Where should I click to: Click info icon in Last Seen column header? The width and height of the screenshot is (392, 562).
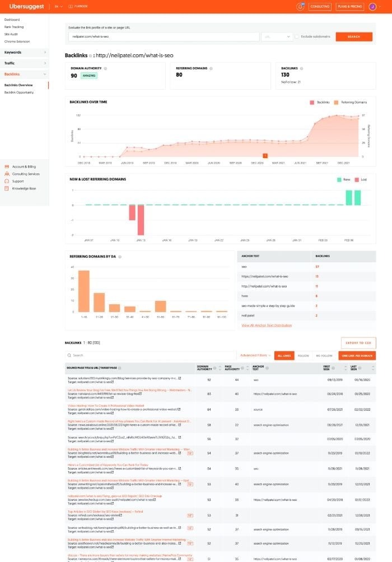coord(360,368)
